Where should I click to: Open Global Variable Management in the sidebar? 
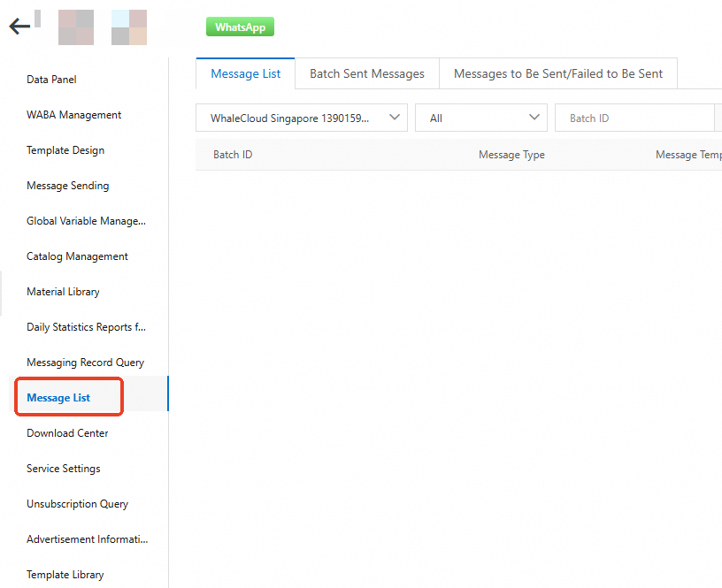(86, 221)
